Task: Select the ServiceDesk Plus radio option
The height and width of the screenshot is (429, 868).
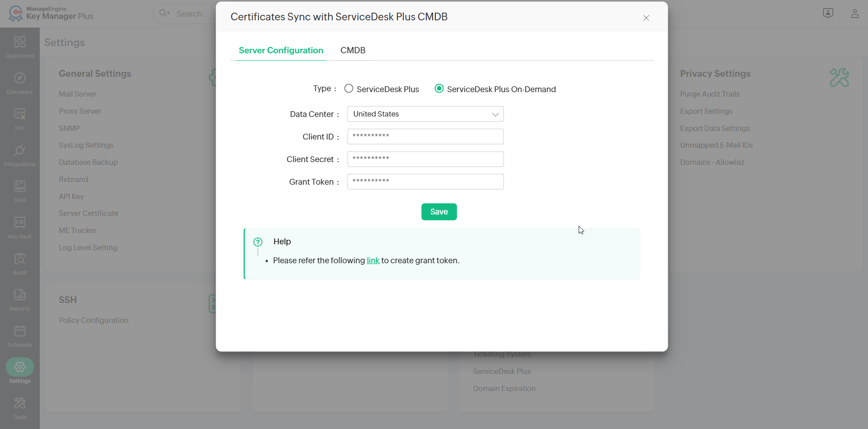Action: 349,89
